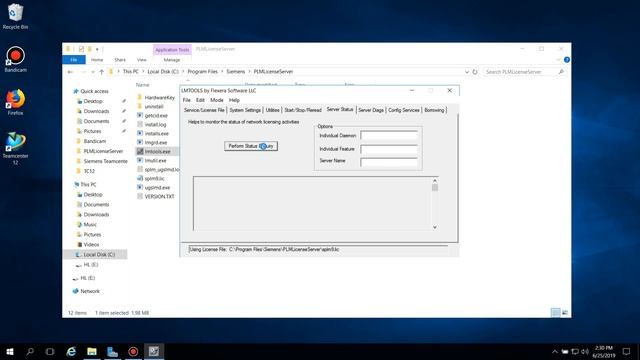Expand address bar history dropdown

pos(467,72)
